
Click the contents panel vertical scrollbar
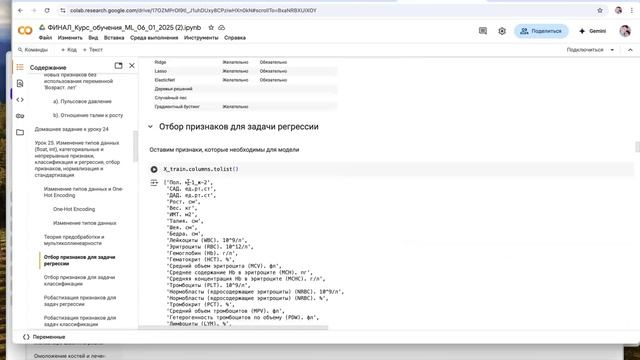click(136, 146)
